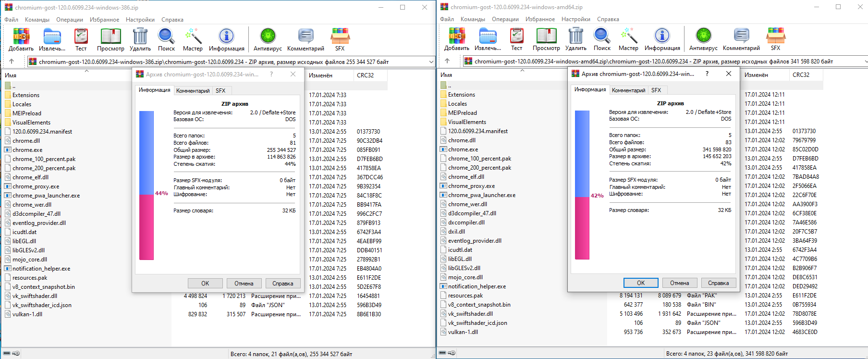The width and height of the screenshot is (868, 359).
Task: Run Антивирус icon in right amd64 window
Action: coord(703,39)
